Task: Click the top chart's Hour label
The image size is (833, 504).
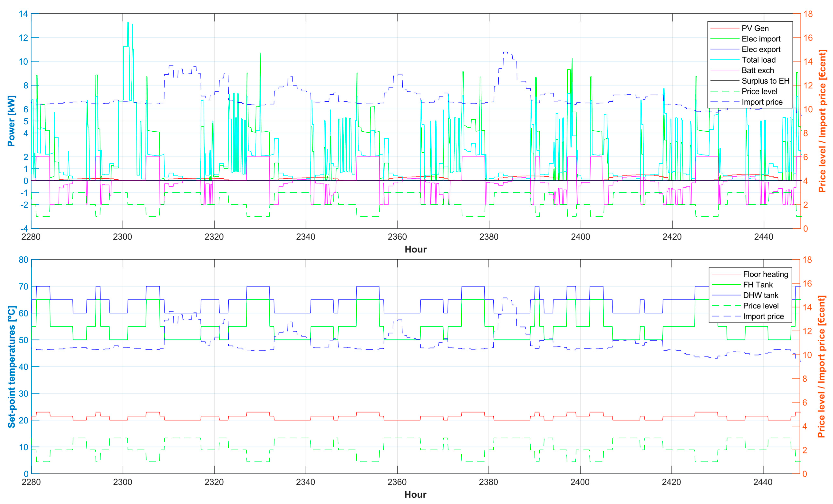Action: pos(415,249)
